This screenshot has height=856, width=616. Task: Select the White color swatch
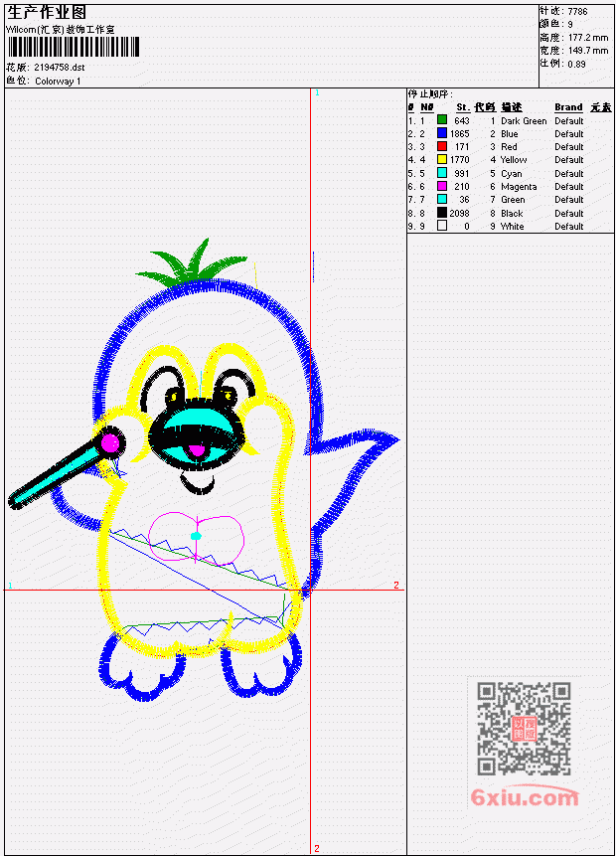[442, 226]
